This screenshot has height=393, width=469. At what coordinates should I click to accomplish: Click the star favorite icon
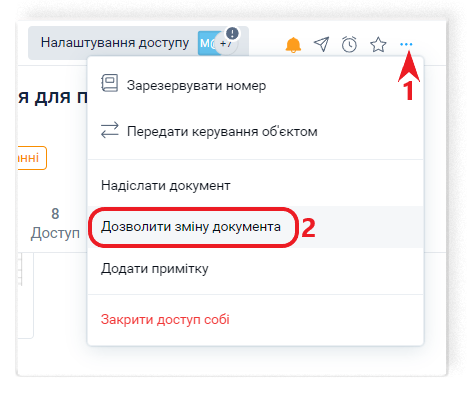click(x=378, y=44)
